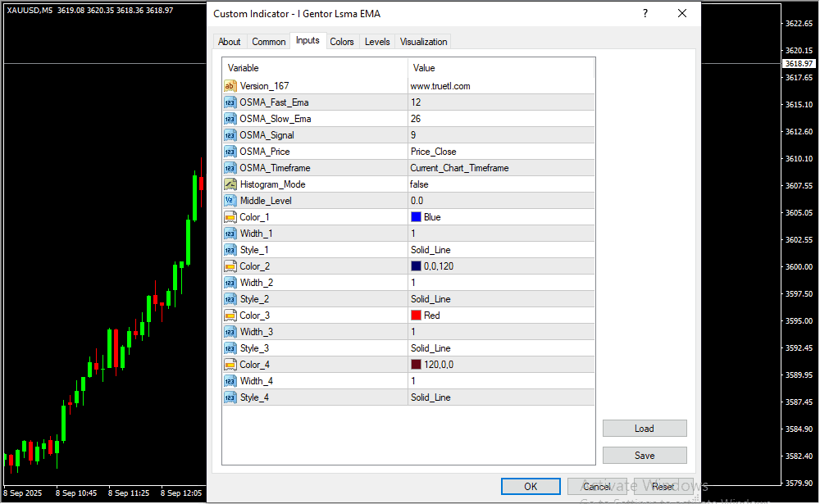This screenshot has width=820, height=504.
Task: Switch to the Colors tab
Action: pos(342,42)
